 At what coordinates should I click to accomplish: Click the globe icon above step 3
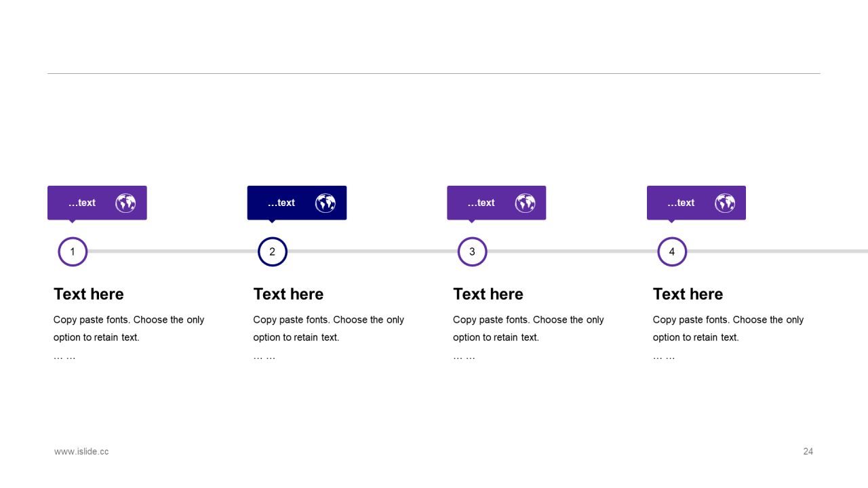pyautogui.click(x=525, y=203)
